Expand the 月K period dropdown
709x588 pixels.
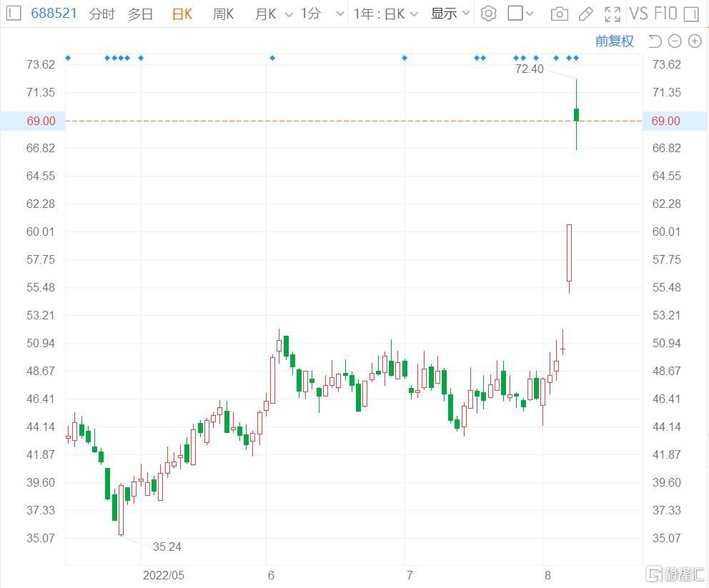274,14
